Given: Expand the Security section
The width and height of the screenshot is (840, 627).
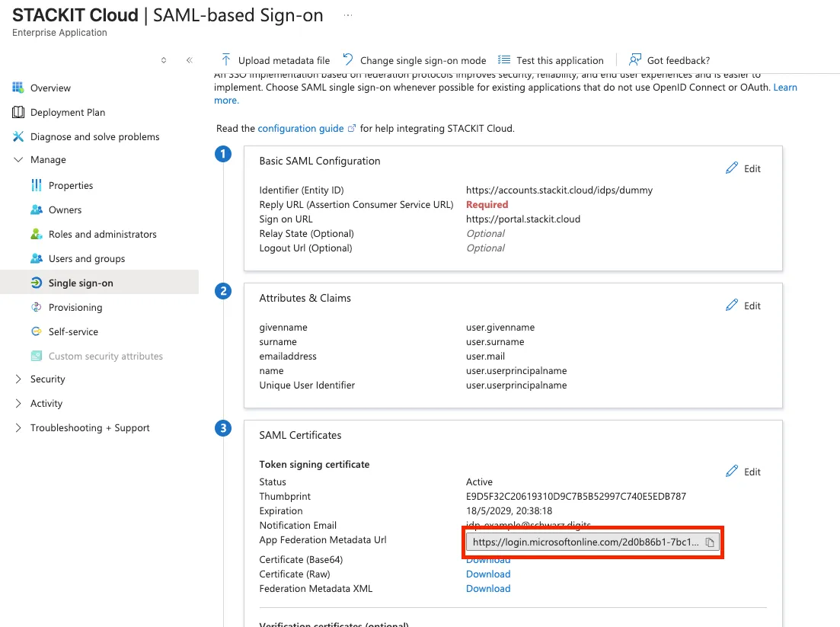Looking at the screenshot, I should (x=18, y=379).
